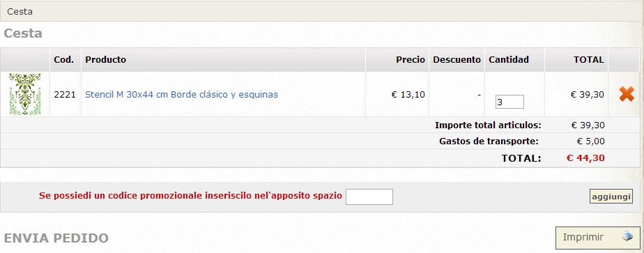Open Stencil M 30x44 cm product link
The height and width of the screenshot is (253, 644).
click(181, 95)
